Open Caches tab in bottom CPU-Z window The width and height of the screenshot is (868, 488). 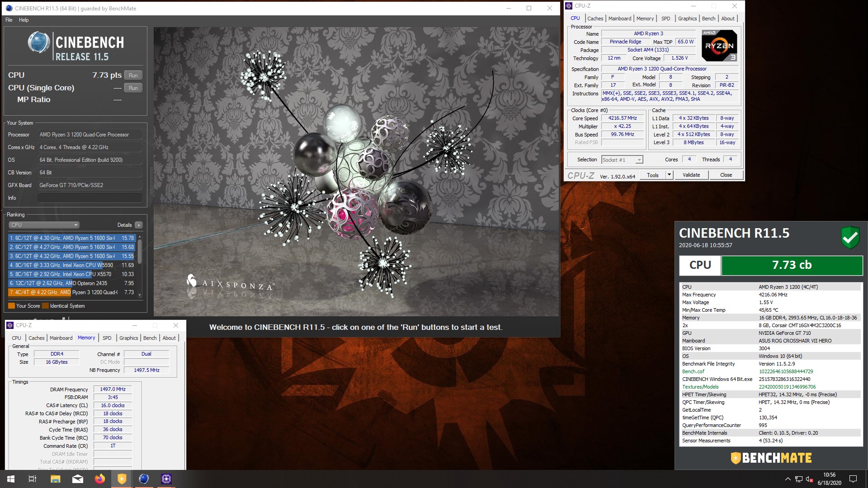(36, 338)
